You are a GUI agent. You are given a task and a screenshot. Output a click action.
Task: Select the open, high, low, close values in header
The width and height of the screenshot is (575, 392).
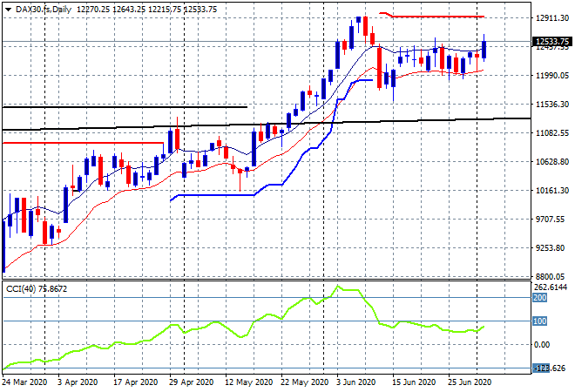[x=146, y=10]
